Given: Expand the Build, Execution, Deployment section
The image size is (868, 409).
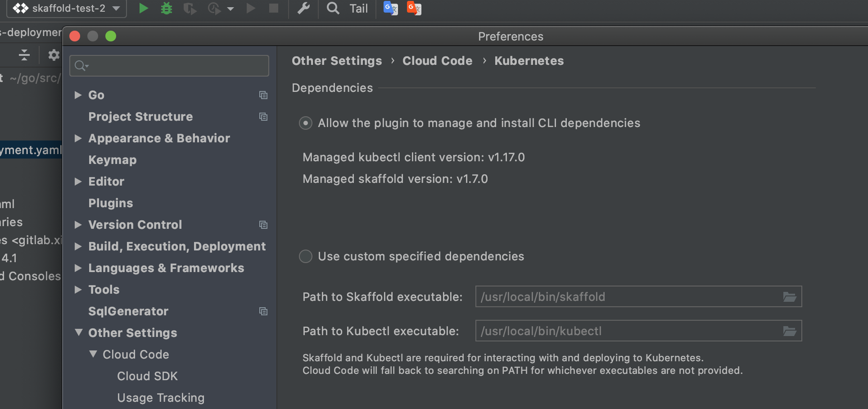Looking at the screenshot, I should click(78, 246).
